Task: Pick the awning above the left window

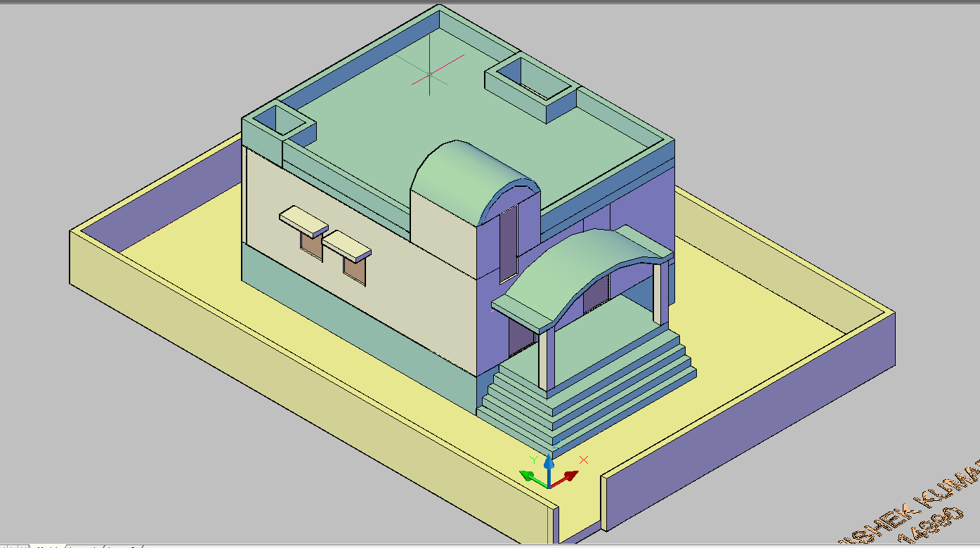Action: click(x=303, y=221)
